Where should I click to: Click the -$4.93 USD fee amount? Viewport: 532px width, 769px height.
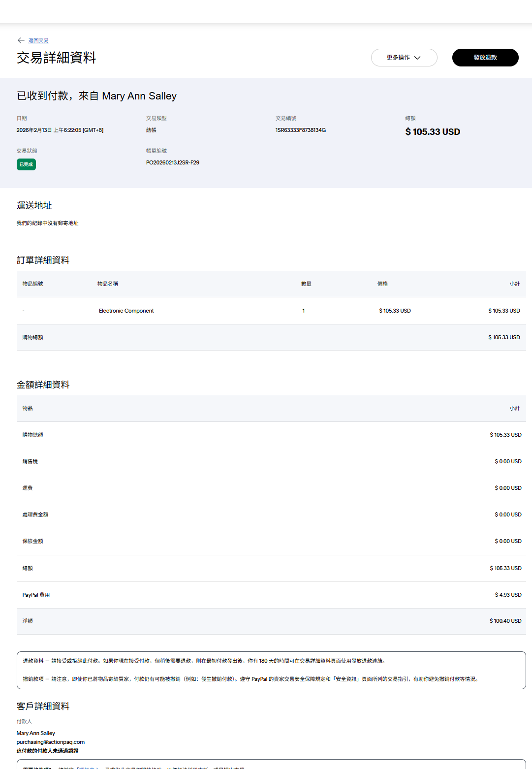click(507, 595)
